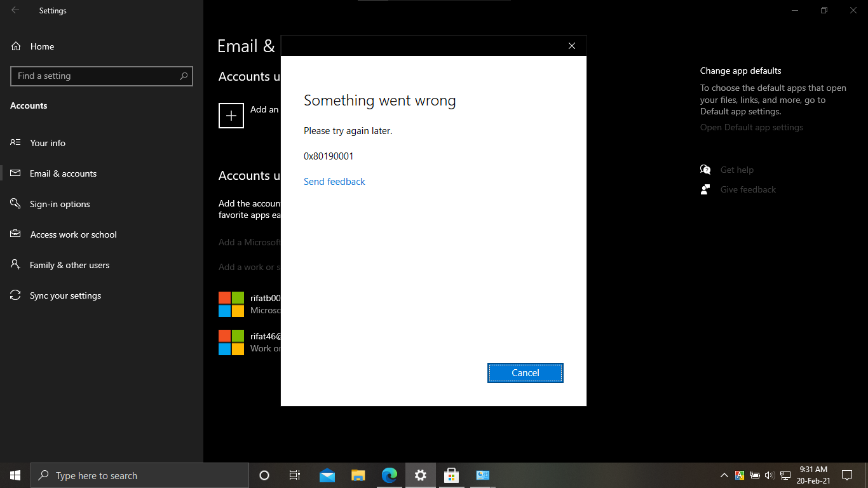Click the Cancel button

click(x=525, y=373)
